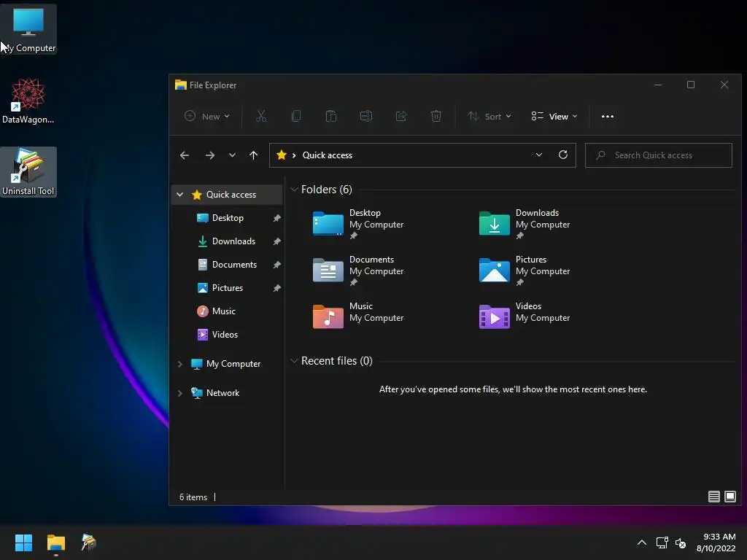This screenshot has width=747, height=560.
Task: Open the Pictures folder in Folders section
Action: coord(525,271)
